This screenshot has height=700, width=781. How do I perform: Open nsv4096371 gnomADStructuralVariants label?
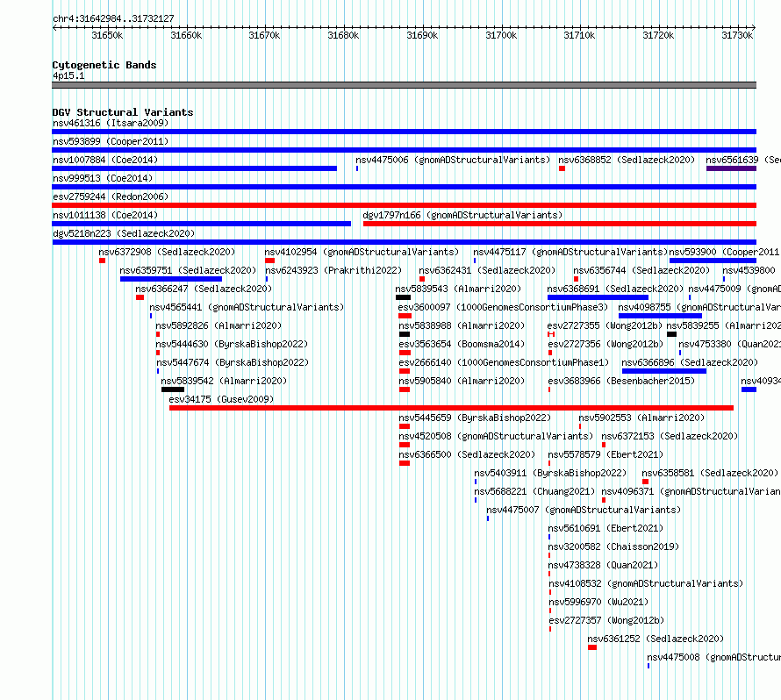(x=691, y=491)
